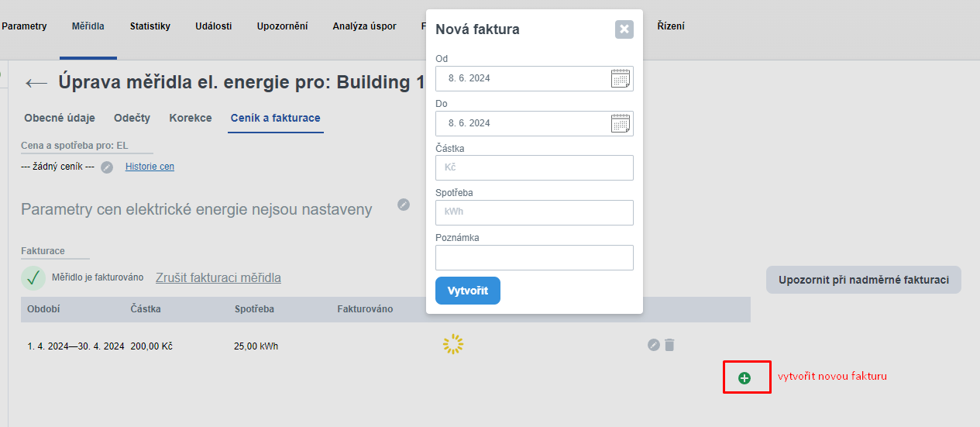Viewport: 980px width, 427px height.
Task: Open the Historie cen link
Action: coord(150,167)
